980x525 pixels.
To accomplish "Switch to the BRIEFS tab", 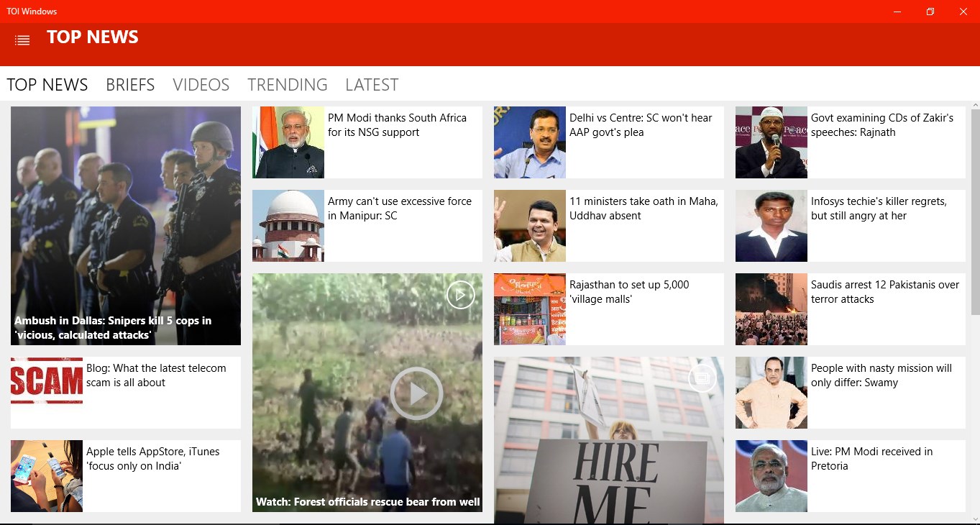I will [130, 84].
